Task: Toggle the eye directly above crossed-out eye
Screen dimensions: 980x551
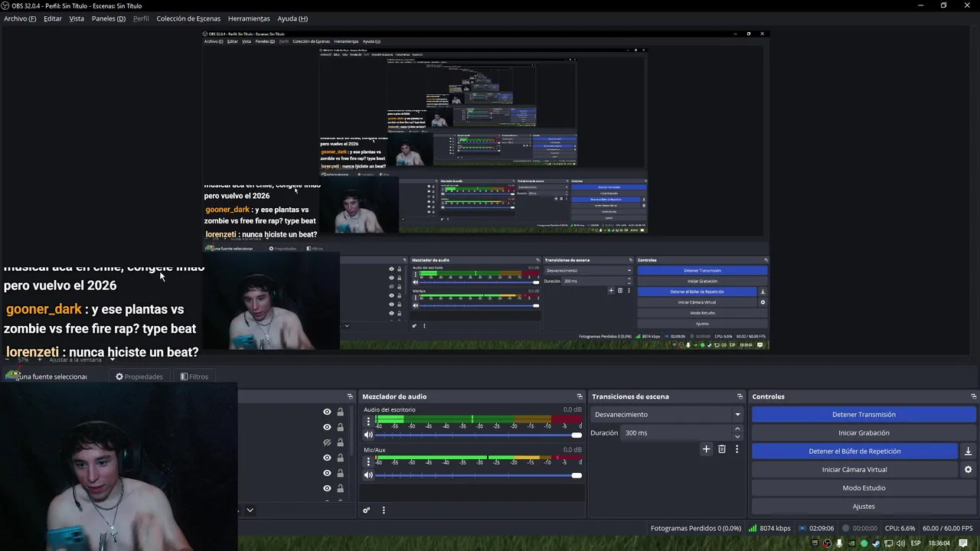Action: [x=327, y=427]
